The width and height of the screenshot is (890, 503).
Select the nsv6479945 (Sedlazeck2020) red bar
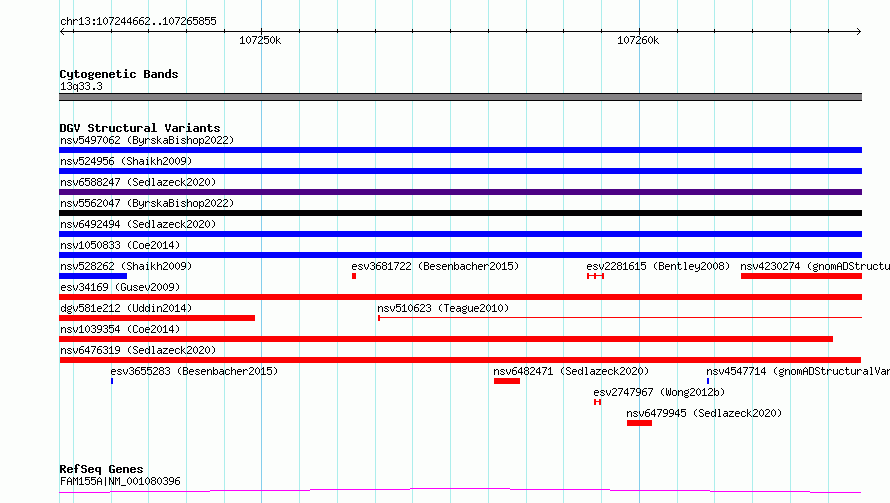(x=639, y=423)
